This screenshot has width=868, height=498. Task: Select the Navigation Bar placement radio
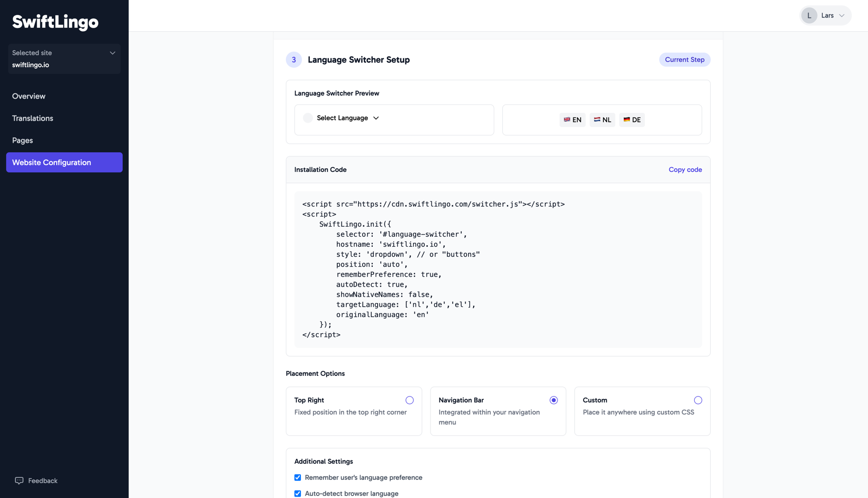[x=554, y=401]
